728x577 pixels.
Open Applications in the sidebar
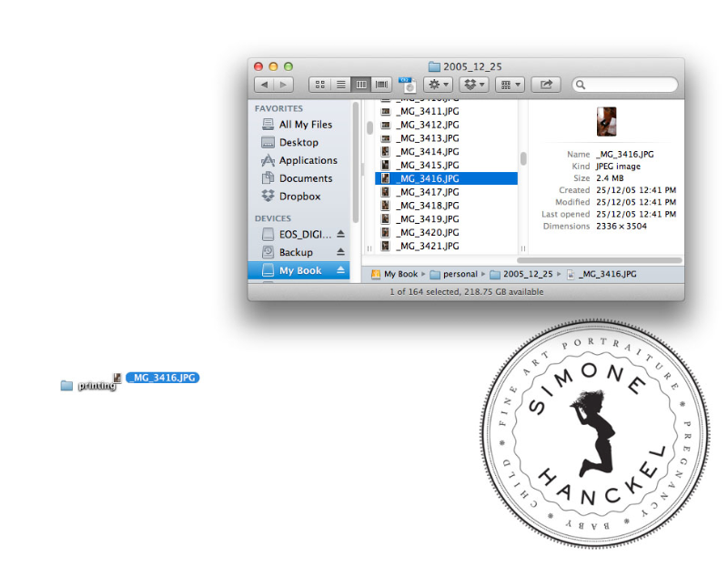point(299,160)
